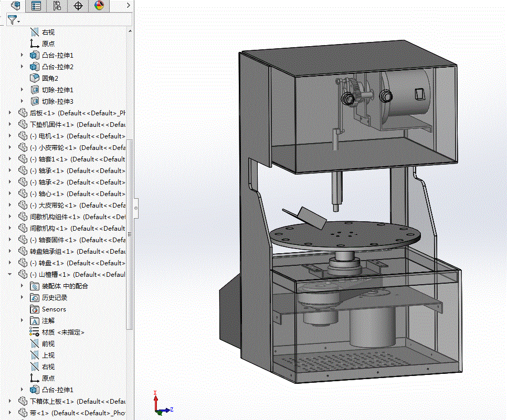Expand the 切除-拉伸1 feature node
Screen dimensions: 507x420
(22, 90)
